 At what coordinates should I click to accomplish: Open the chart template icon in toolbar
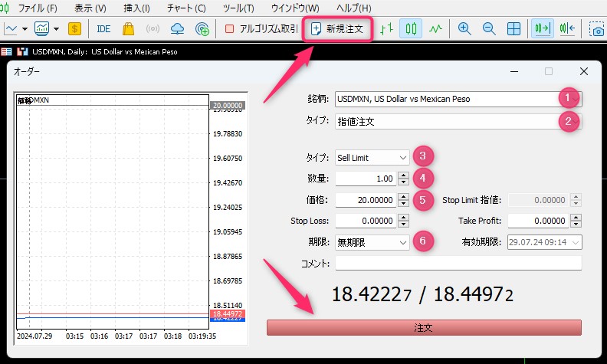(42, 28)
